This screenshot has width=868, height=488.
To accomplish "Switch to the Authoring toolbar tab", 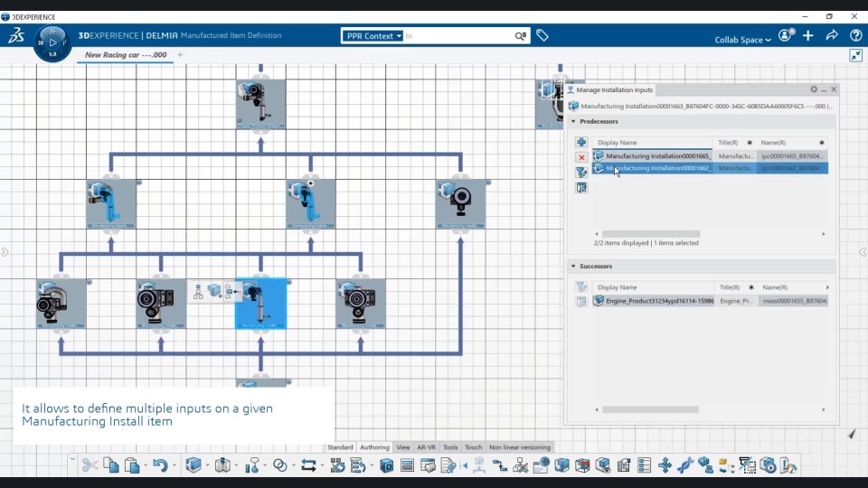I will (x=374, y=447).
